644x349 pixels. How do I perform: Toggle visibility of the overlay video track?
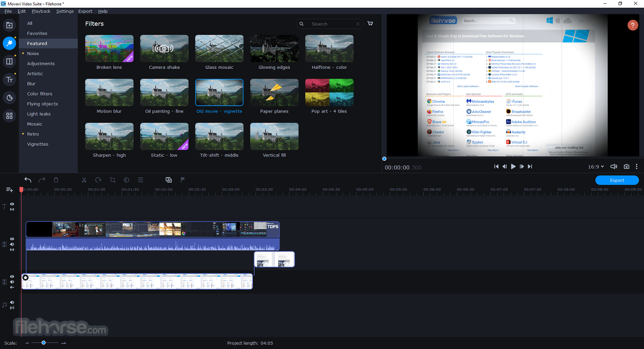12,239
